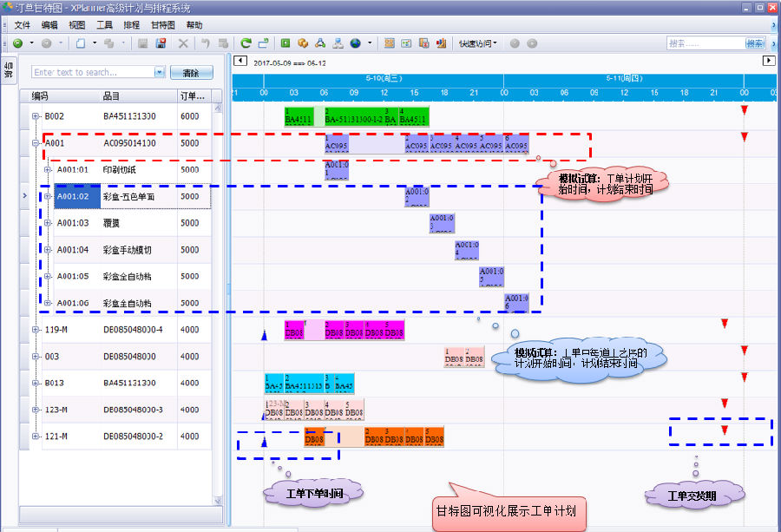Open the search box dropdown arrow in left panel
781x532 pixels.
click(159, 72)
